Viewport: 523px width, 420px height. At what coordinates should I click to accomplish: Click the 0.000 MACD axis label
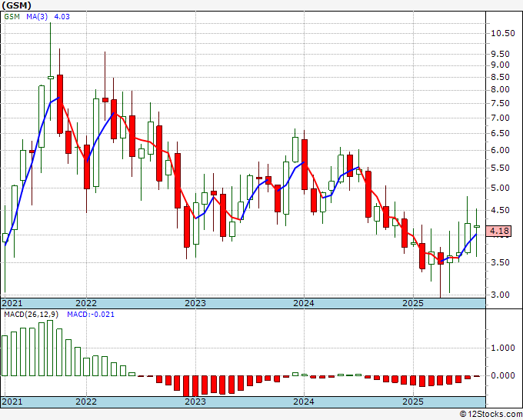(x=503, y=375)
